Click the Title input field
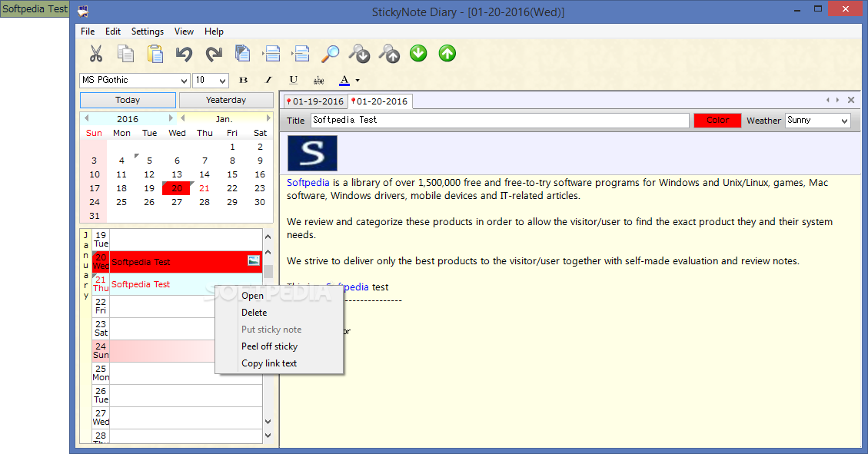This screenshot has height=454, width=868. pos(500,120)
